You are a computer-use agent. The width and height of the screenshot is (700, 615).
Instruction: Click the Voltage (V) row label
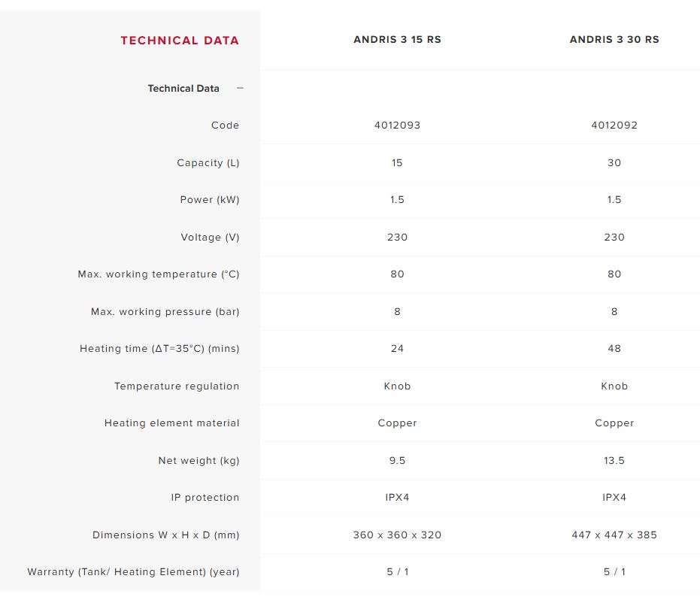pos(211,237)
